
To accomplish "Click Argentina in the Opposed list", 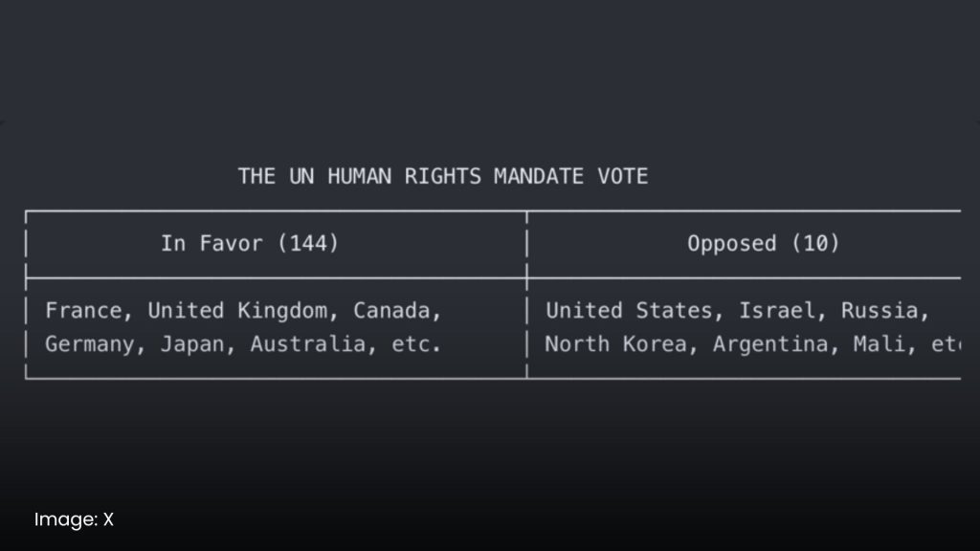I will tap(770, 344).
